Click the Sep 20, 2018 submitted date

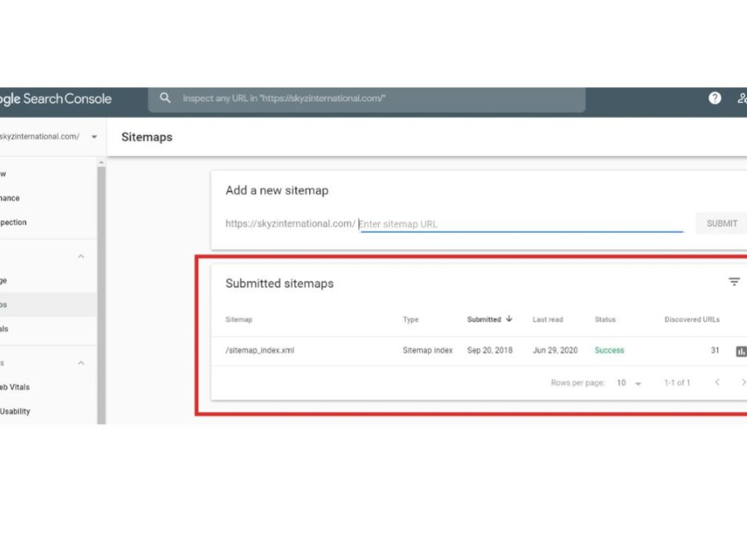[490, 350]
